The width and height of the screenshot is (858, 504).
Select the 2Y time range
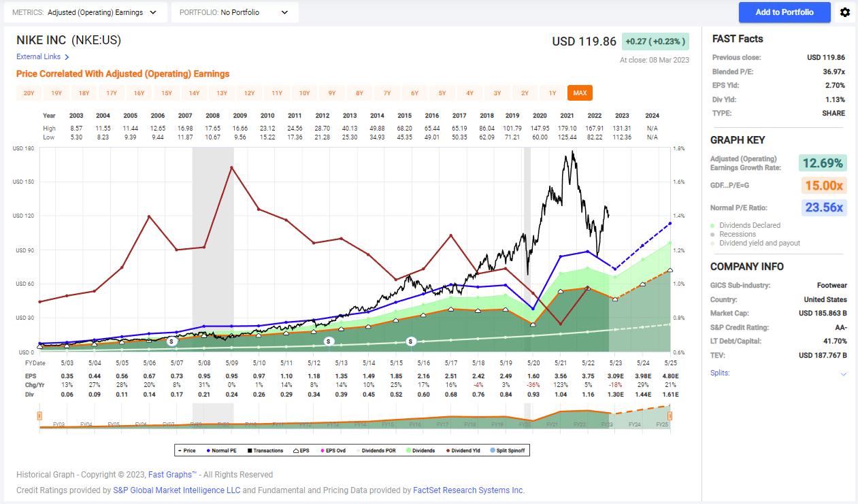pyautogui.click(x=525, y=93)
